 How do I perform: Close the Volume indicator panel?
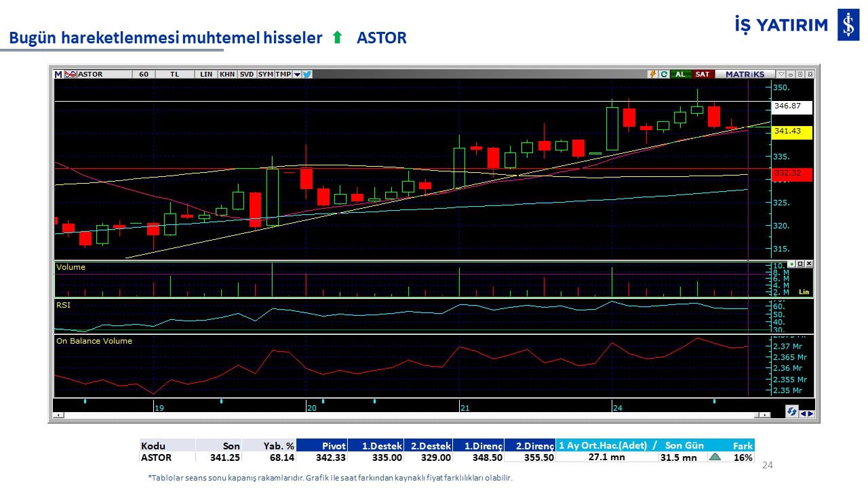click(808, 264)
